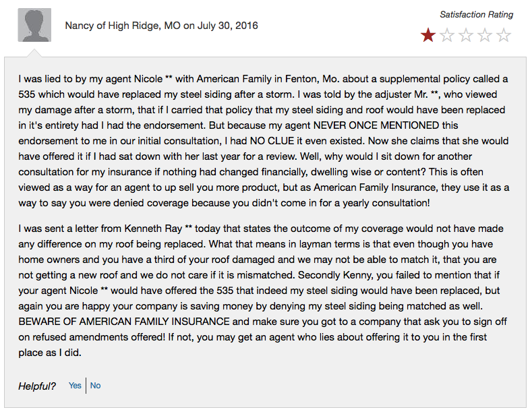This screenshot has height=416, width=532.
Task: Mark the review helpful with Yes
Action: [x=75, y=386]
